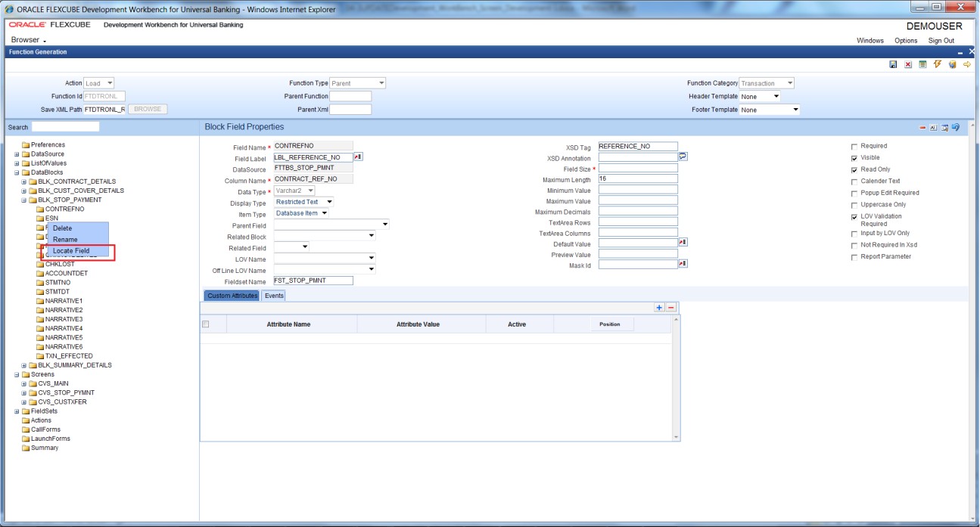Click into the tree Search field
This screenshot has width=980, height=527.
tap(65, 127)
